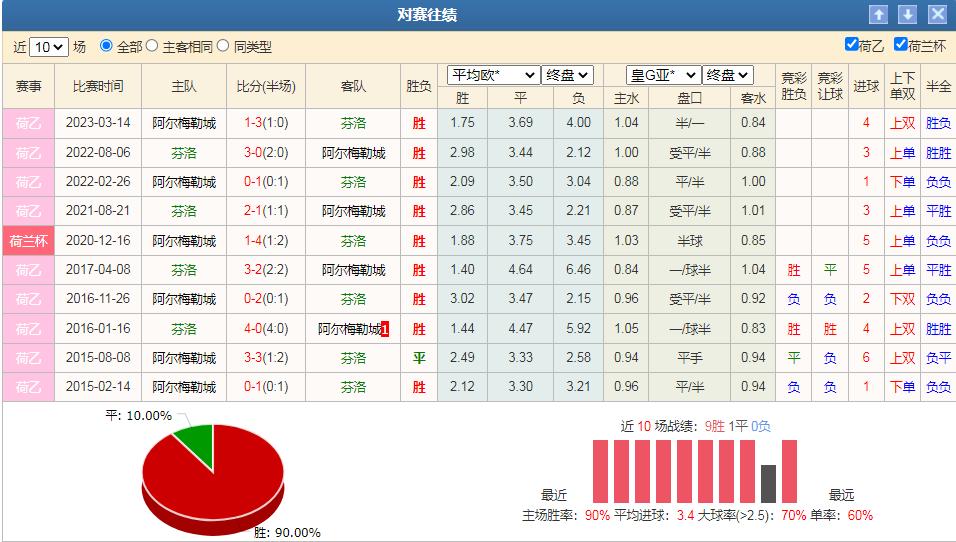This screenshot has width=956, height=542.
Task: Click the 竞彩让球 column header
Action: (x=830, y=87)
